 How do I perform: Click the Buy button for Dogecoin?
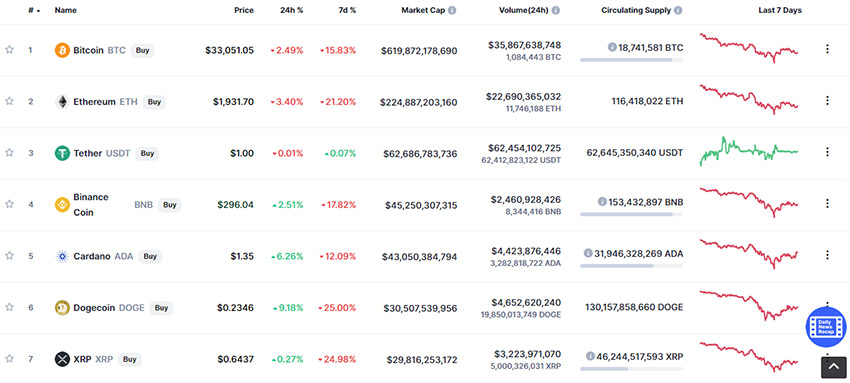point(161,308)
